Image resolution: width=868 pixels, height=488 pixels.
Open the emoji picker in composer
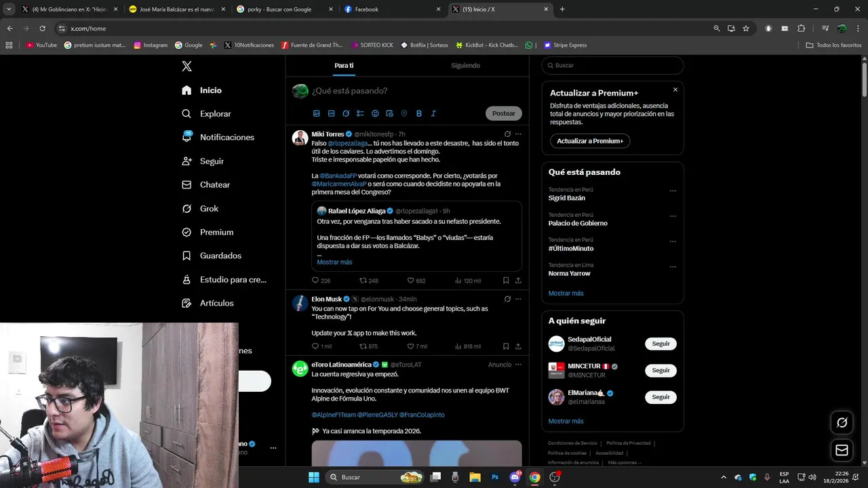coord(375,113)
